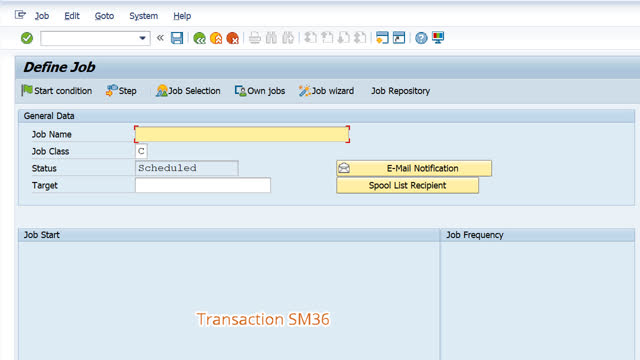
Task: Click the Job wizard button
Action: (326, 91)
